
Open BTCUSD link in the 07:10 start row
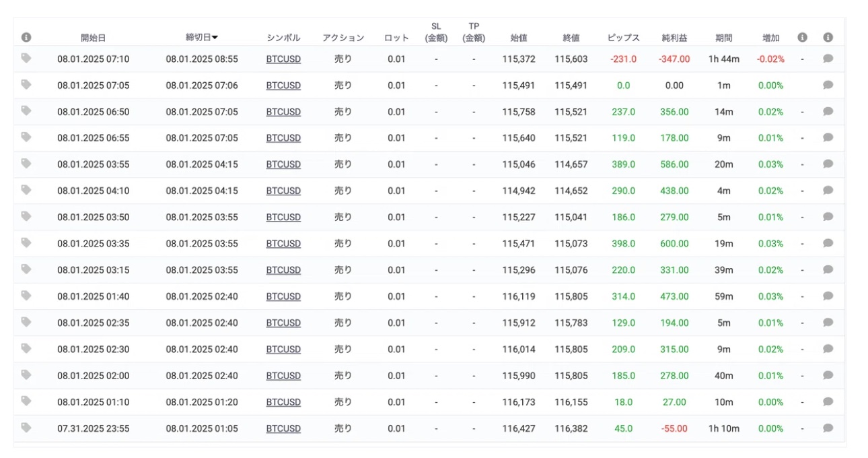(x=283, y=59)
